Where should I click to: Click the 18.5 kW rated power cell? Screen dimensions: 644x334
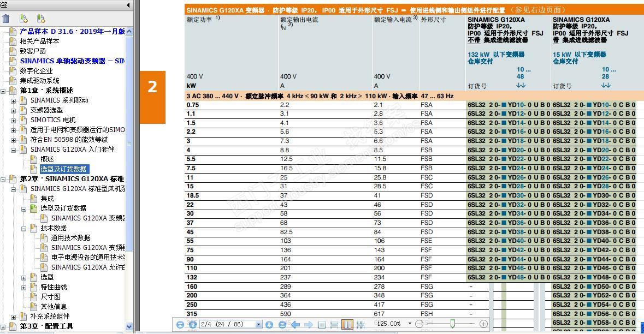tap(193, 196)
